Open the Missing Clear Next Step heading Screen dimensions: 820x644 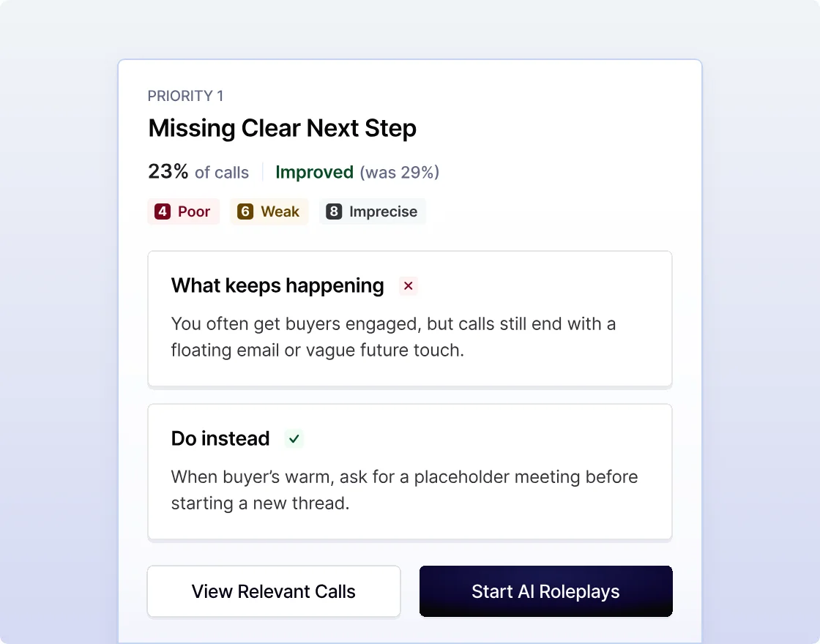(282, 128)
